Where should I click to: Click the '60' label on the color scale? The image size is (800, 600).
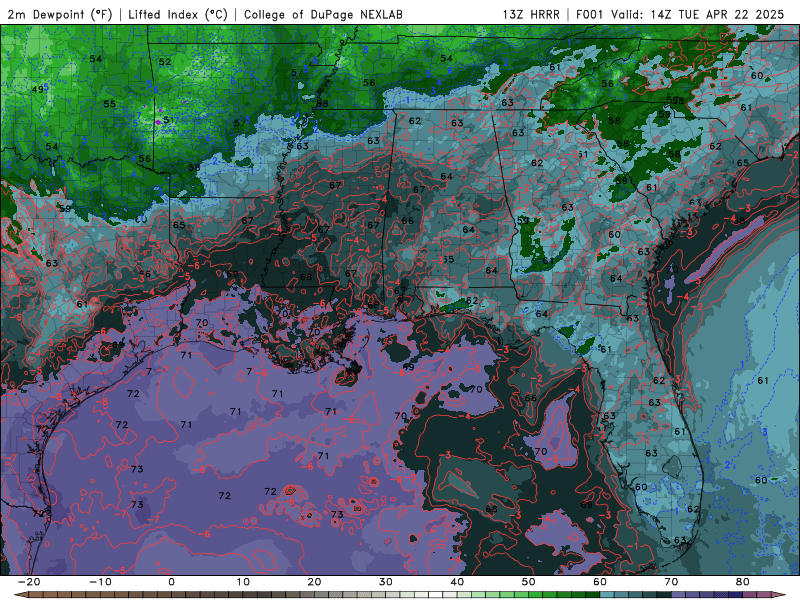600,582
